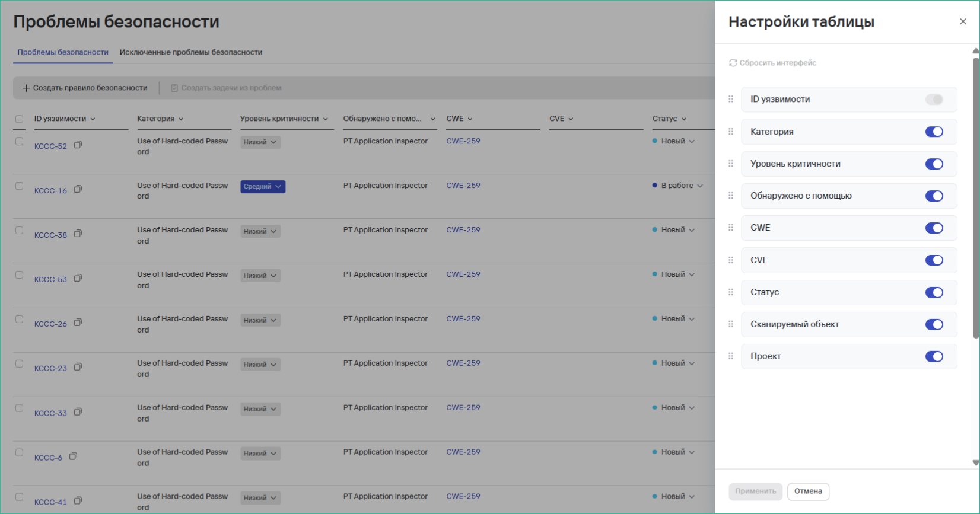
Task: Open Средний severity dropdown for KCCC-16
Action: pyautogui.click(x=263, y=187)
